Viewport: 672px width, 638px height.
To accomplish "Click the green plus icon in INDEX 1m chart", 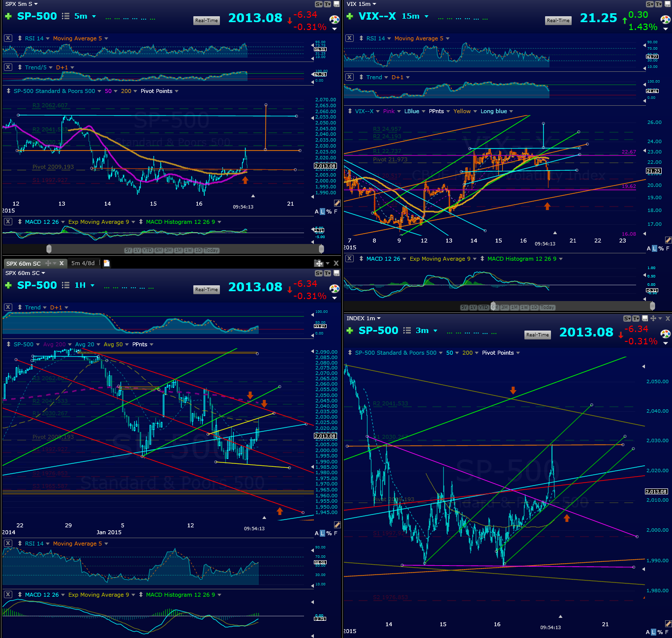I will click(x=350, y=331).
